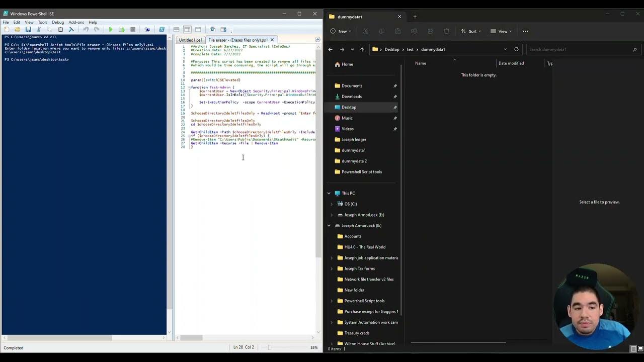
Task: Click the Cut scissors icon in ISE toolbar
Action: (39, 30)
